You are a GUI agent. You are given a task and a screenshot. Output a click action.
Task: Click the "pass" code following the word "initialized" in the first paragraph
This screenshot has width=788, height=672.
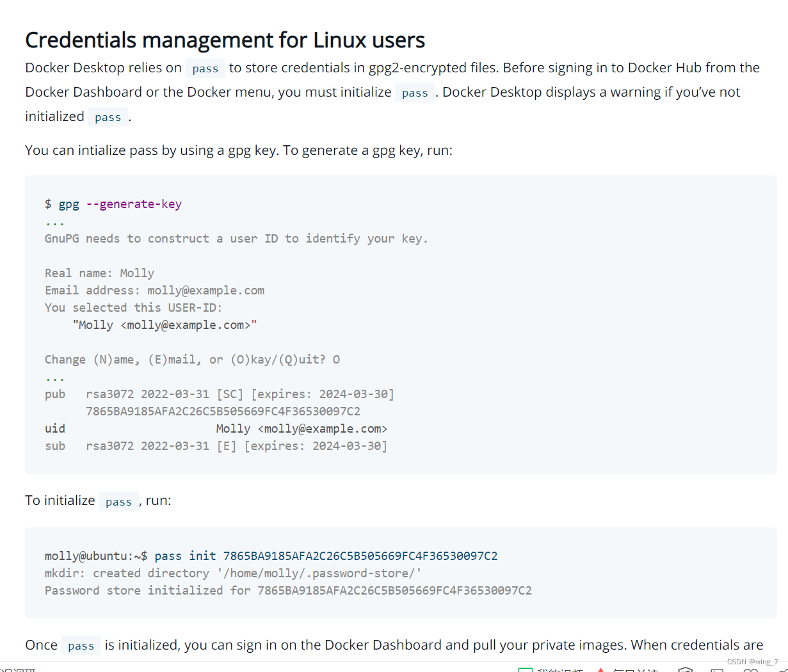[x=108, y=117]
